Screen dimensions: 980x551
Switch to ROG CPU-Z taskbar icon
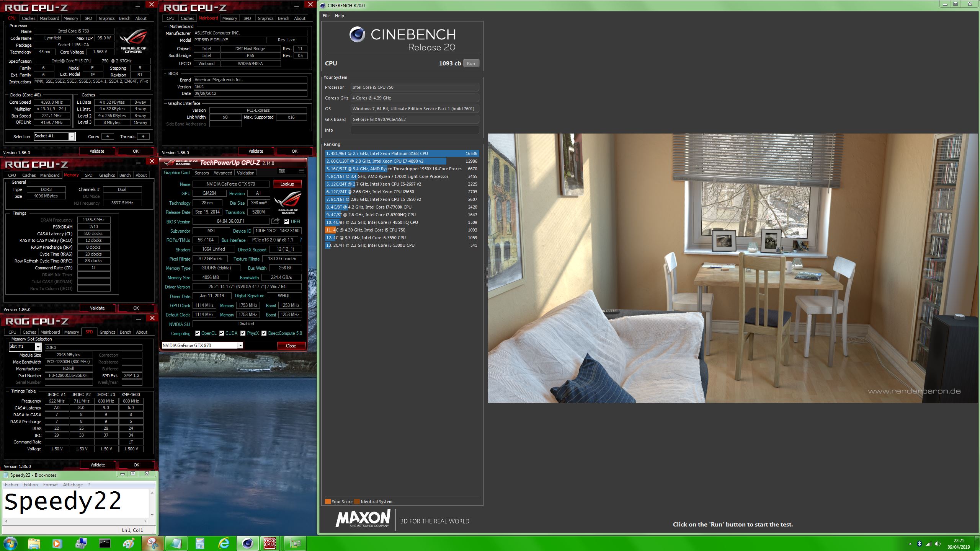click(x=270, y=543)
